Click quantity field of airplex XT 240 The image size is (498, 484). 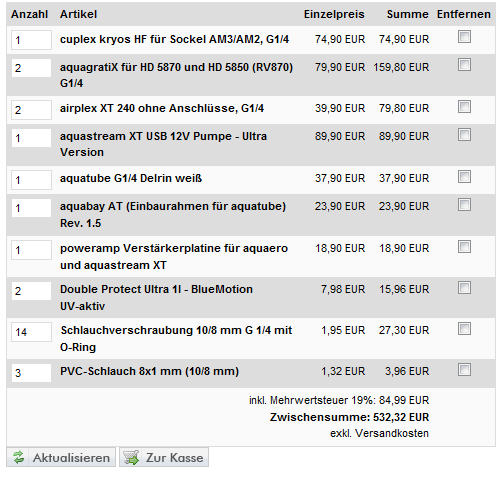click(31, 110)
